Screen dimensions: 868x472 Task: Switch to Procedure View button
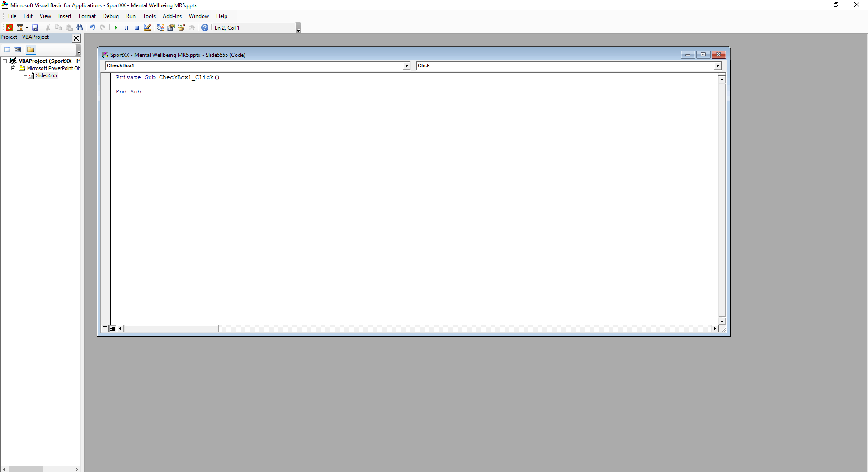[105, 328]
